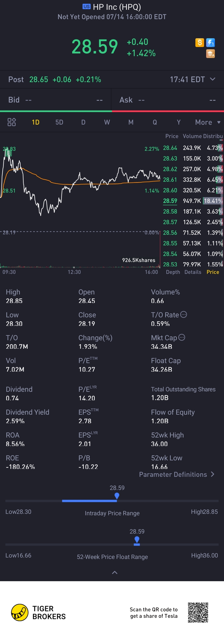Viewport: 224px width, 644px height.
Task: Tap the blue lightning bolt icon
Action: (x=211, y=42)
